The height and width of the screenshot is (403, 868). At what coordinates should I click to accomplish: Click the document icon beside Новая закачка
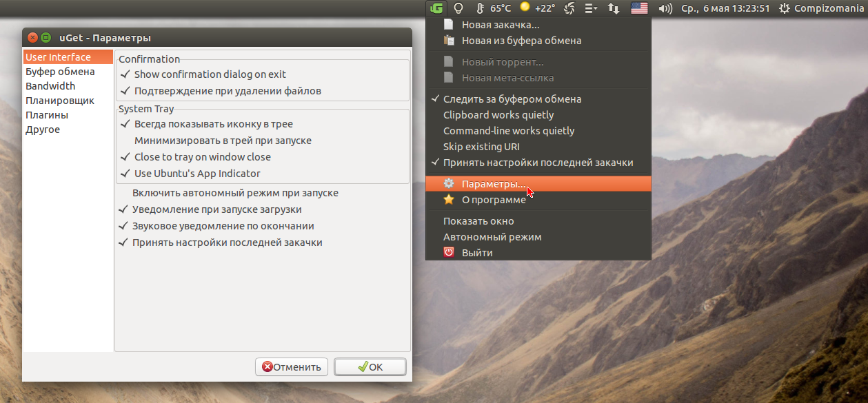[449, 24]
